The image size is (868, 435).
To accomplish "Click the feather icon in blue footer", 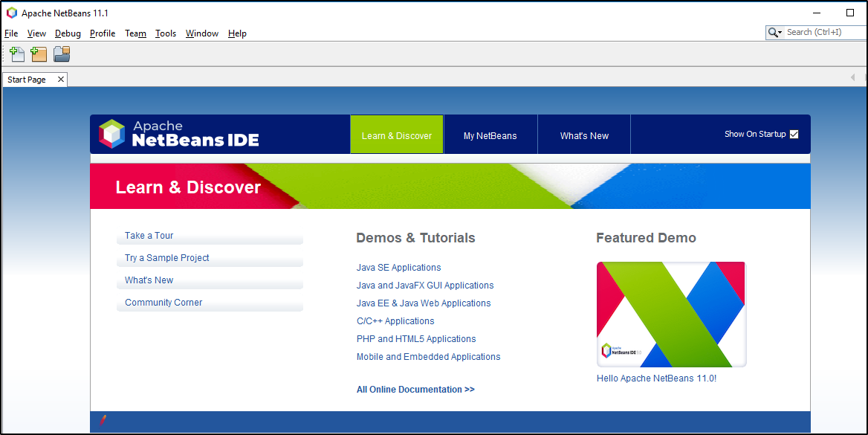I will pyautogui.click(x=103, y=421).
